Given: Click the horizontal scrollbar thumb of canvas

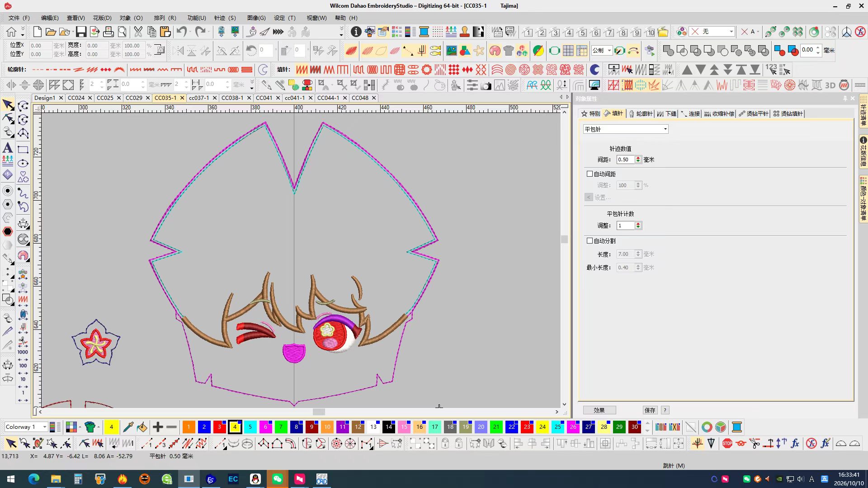Looking at the screenshot, I should [319, 412].
